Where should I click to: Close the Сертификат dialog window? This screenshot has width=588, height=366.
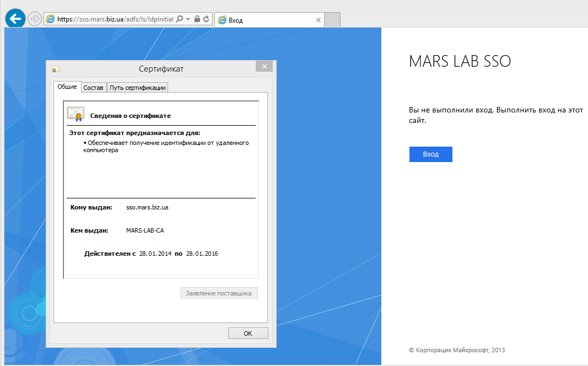coord(264,67)
